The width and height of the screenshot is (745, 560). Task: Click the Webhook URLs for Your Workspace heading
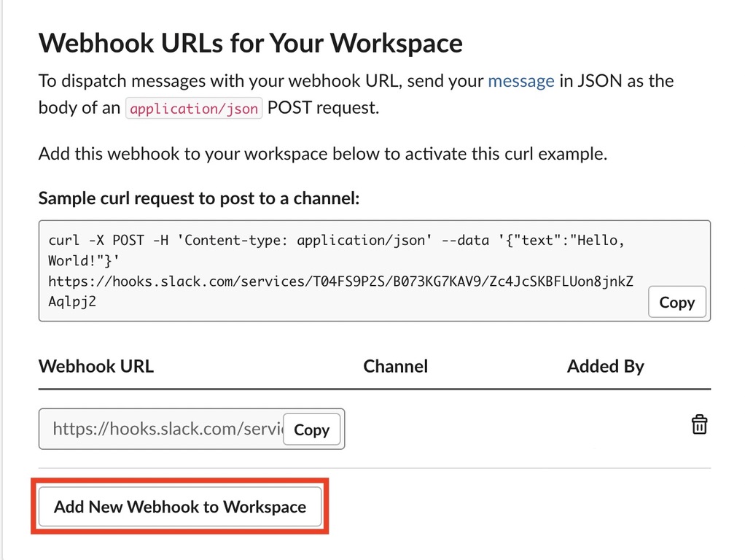click(x=250, y=43)
